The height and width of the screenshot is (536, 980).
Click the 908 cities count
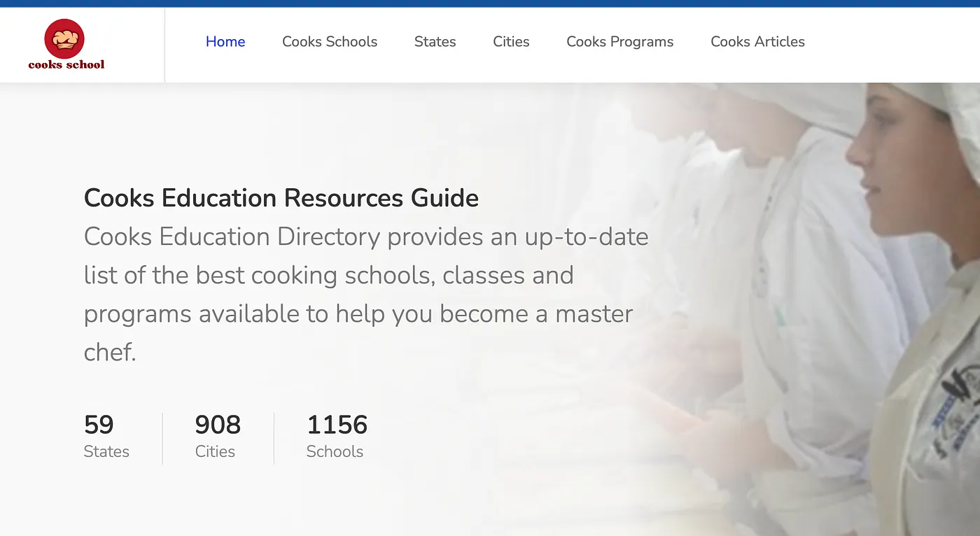[218, 425]
